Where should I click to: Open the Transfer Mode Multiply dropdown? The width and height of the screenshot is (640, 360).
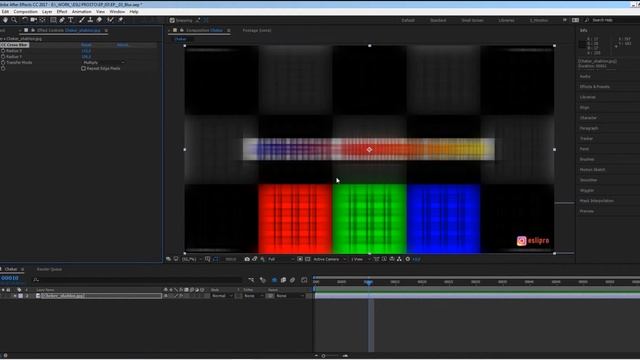pyautogui.click(x=103, y=62)
